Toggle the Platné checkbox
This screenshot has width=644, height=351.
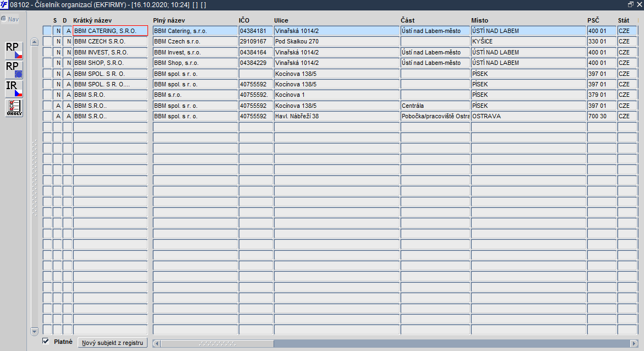(x=46, y=341)
